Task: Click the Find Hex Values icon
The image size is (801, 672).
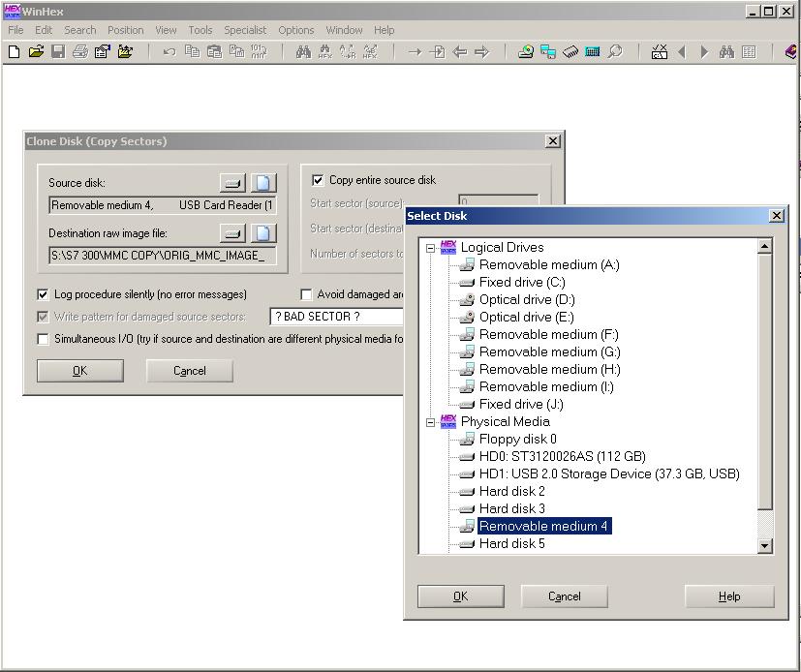Action: [324, 51]
